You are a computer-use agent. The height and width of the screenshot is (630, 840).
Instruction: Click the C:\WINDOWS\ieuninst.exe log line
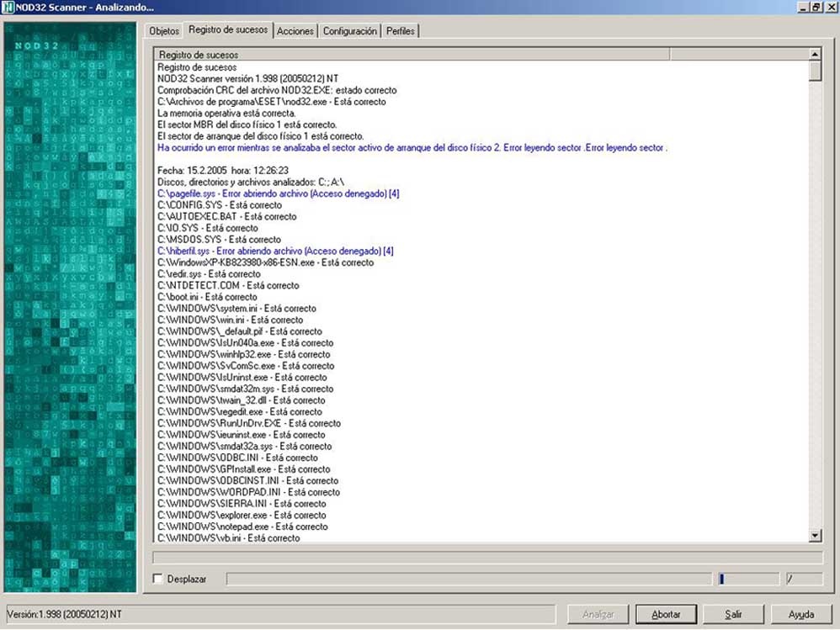(x=241, y=435)
